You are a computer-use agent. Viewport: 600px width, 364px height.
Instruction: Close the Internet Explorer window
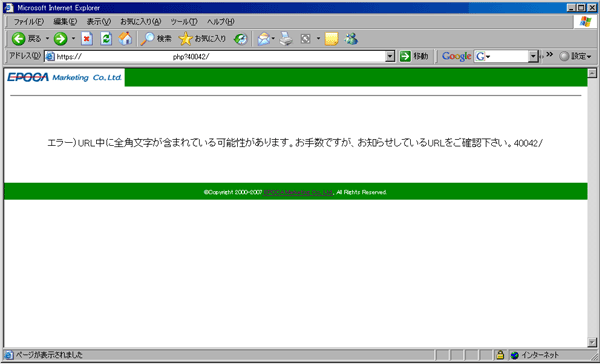point(591,8)
